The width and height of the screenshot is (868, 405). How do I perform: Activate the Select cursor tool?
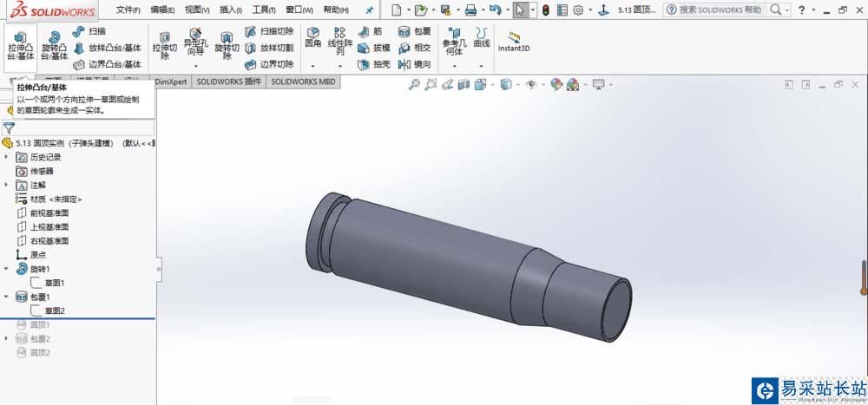click(x=520, y=10)
